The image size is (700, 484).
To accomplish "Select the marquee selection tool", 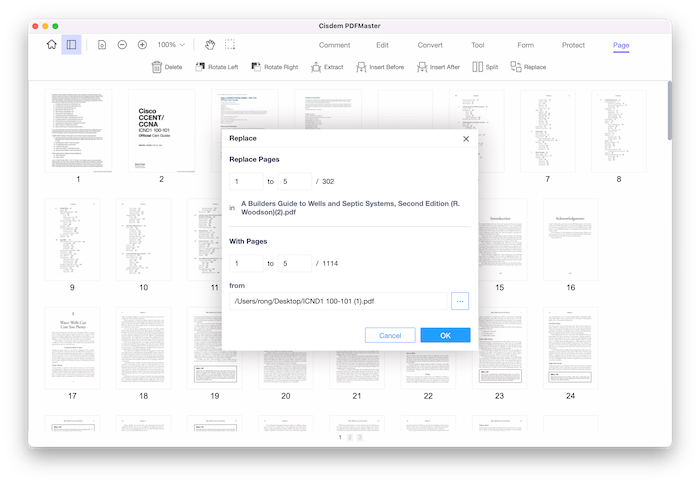I will pyautogui.click(x=230, y=45).
